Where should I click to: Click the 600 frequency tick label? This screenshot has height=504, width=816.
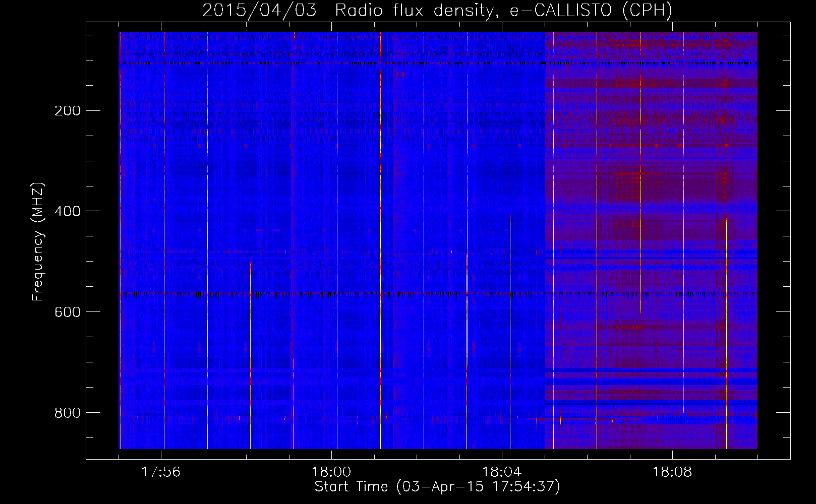coord(67,312)
